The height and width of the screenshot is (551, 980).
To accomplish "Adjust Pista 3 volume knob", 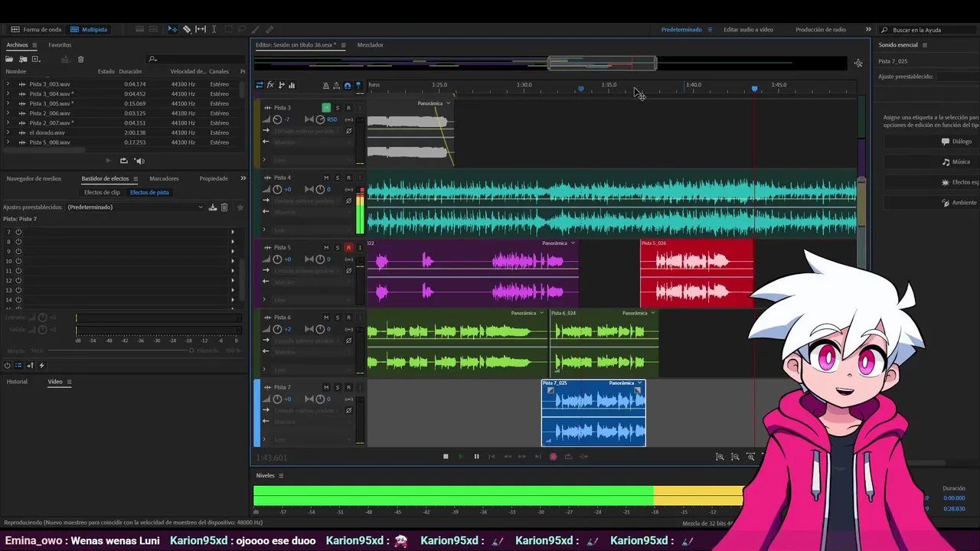I will (x=277, y=119).
